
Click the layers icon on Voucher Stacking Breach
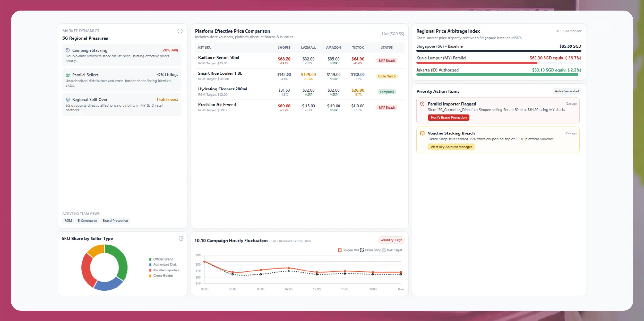tap(422, 133)
